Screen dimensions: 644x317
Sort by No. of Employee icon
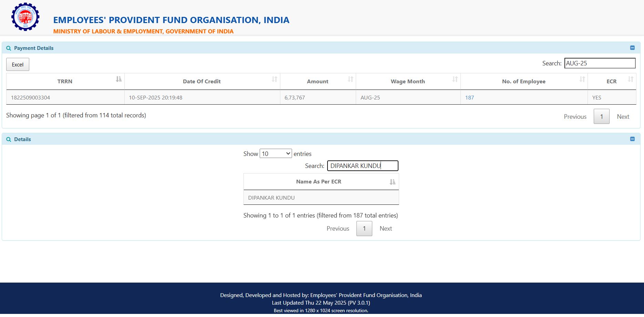click(x=582, y=79)
